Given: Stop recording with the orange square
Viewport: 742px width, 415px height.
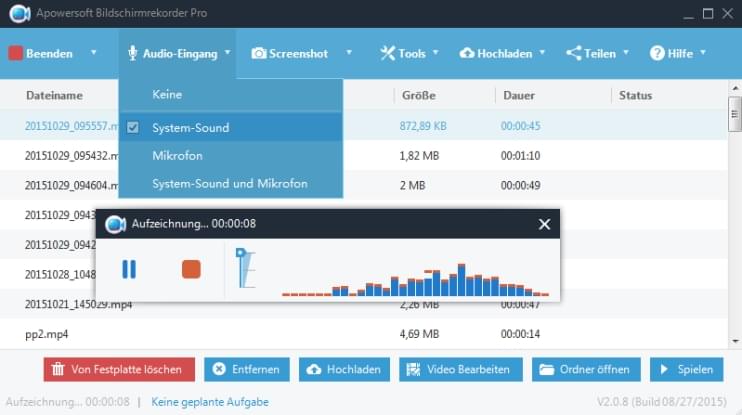Looking at the screenshot, I should click(x=191, y=269).
